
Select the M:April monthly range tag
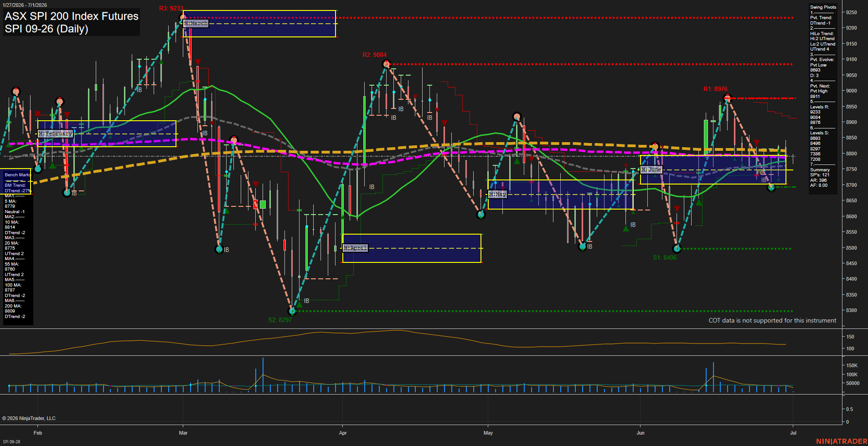(355, 248)
